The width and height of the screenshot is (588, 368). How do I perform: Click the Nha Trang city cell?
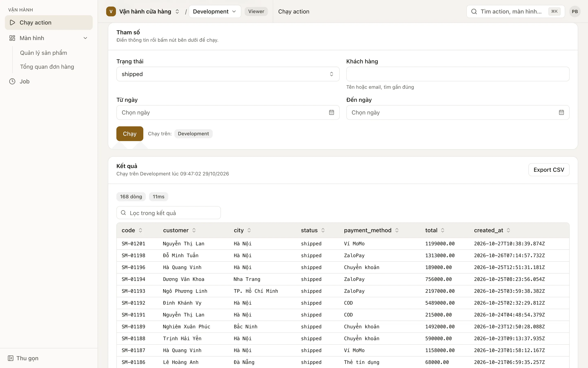point(247,279)
